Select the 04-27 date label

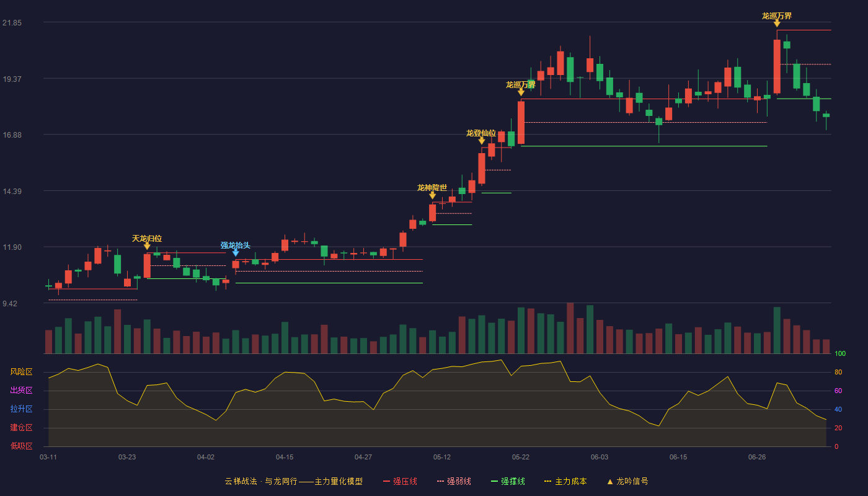click(x=363, y=457)
